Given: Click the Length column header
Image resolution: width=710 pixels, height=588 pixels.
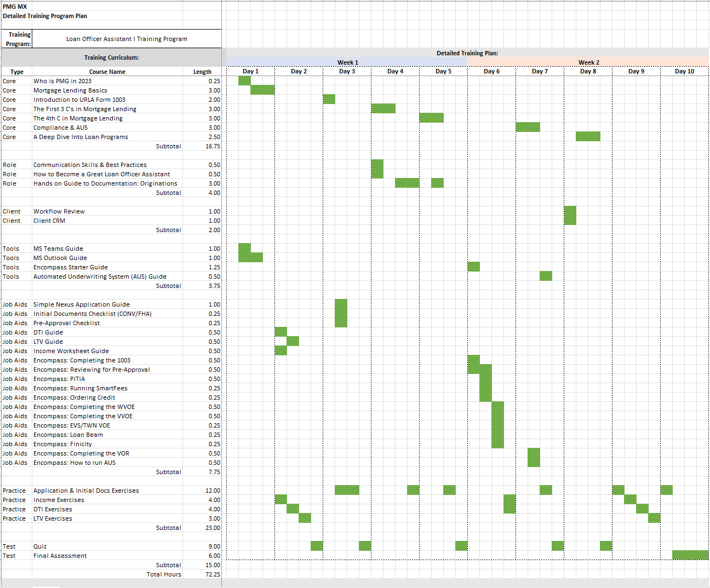Looking at the screenshot, I should point(202,72).
